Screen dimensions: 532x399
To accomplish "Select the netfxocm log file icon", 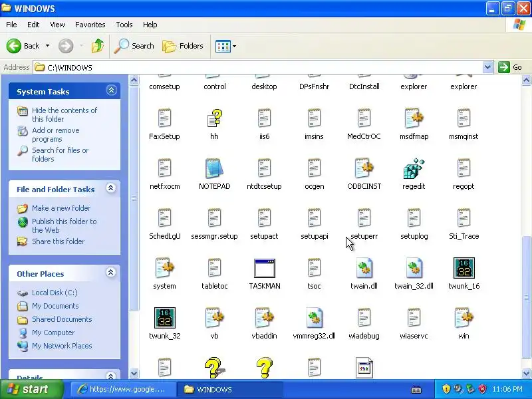I will tap(164, 168).
